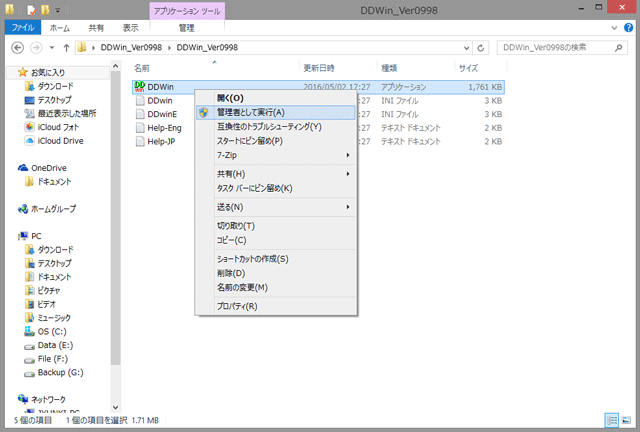
Task: Choose タスク バーにピン留め(K)
Action: click(276, 188)
